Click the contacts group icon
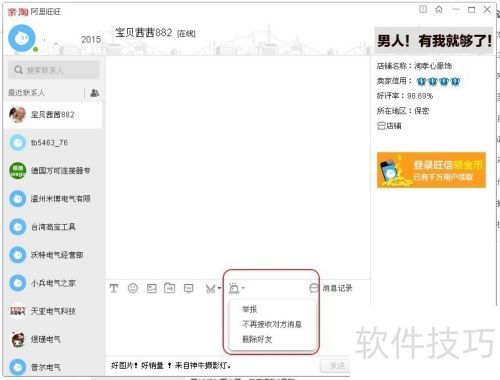 click(x=95, y=93)
